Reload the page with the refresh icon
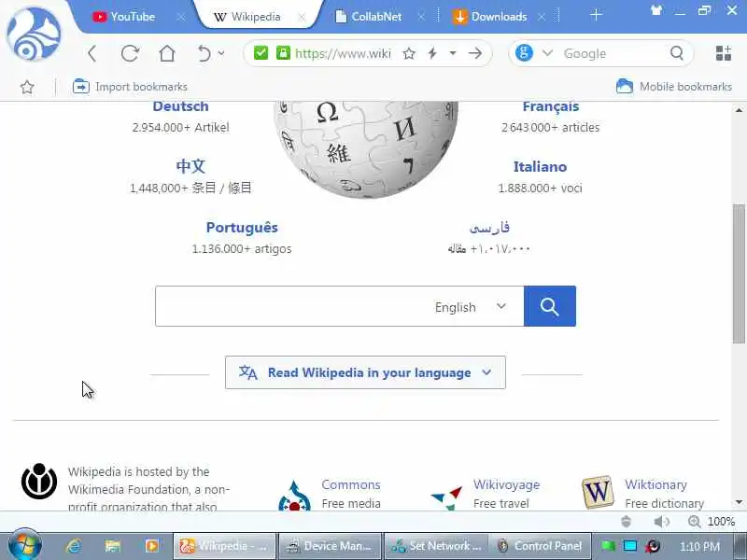747x560 pixels. 130,53
